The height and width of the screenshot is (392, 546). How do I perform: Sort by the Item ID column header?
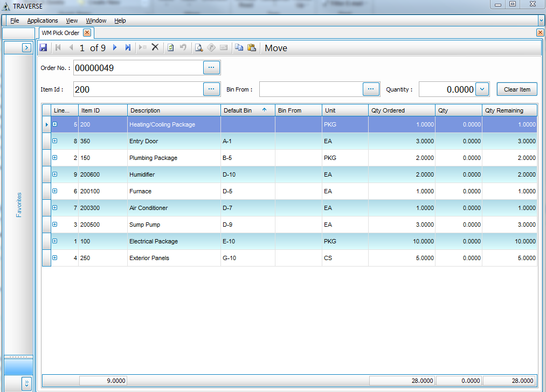tap(103, 110)
